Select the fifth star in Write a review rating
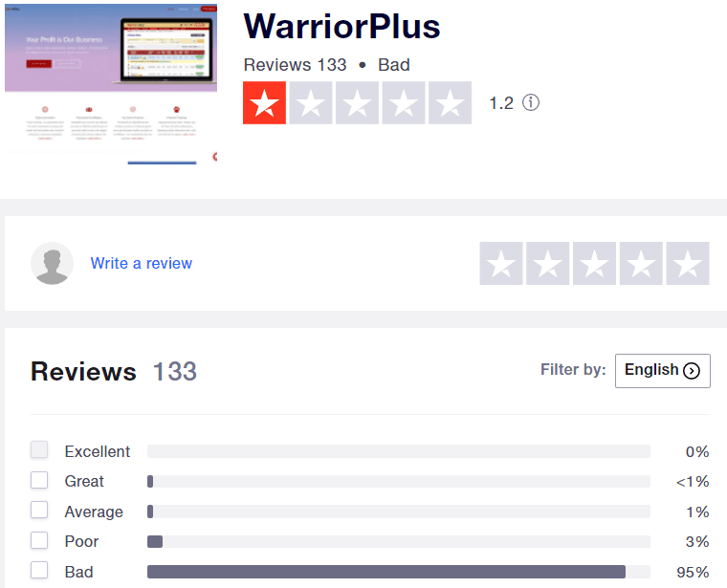The height and width of the screenshot is (588, 727). pos(688,263)
